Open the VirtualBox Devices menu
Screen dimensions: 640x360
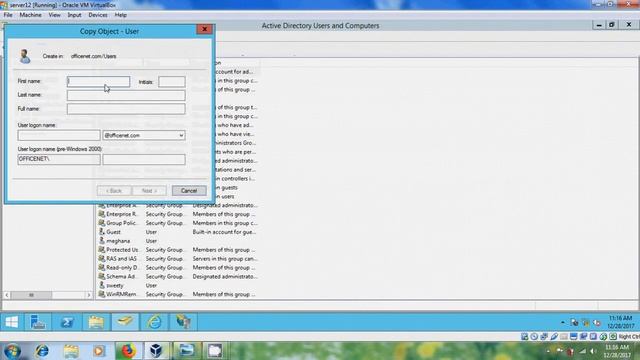click(x=98, y=15)
